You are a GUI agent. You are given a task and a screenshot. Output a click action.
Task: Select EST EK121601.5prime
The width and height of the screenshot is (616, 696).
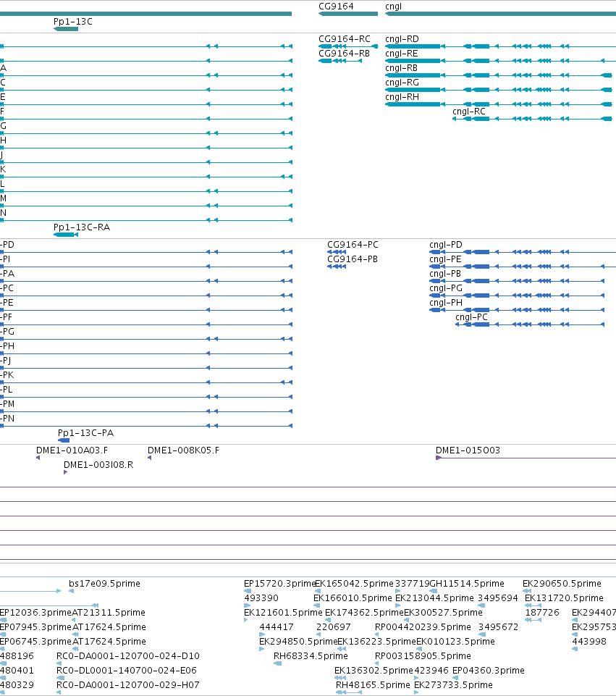[283, 612]
